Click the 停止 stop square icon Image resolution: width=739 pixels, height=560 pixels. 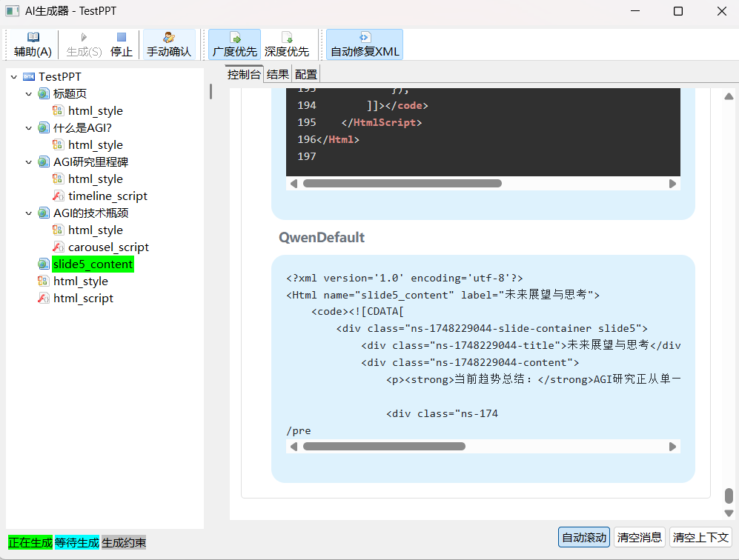pos(122,37)
